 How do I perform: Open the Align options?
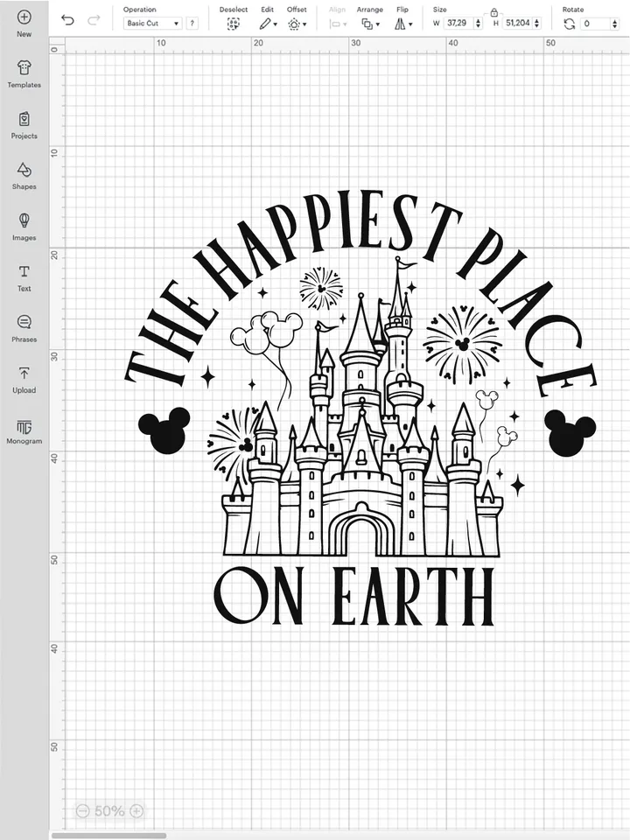point(338,24)
